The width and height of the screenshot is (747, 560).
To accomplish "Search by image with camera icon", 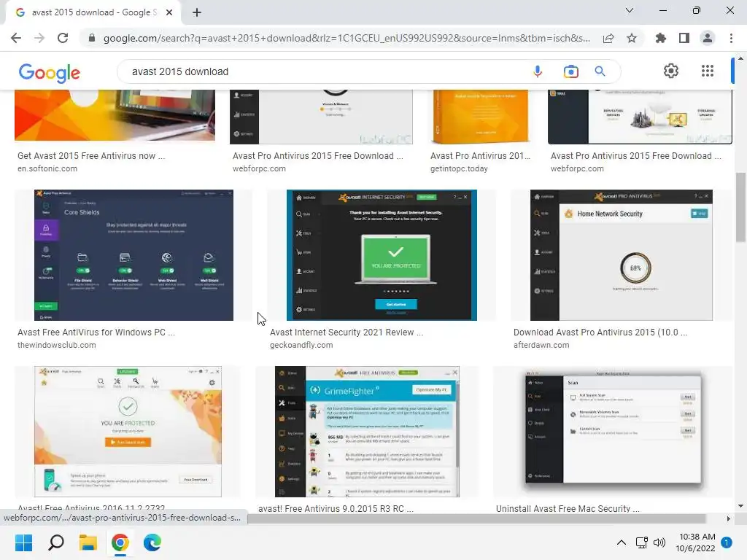I will coord(570,71).
